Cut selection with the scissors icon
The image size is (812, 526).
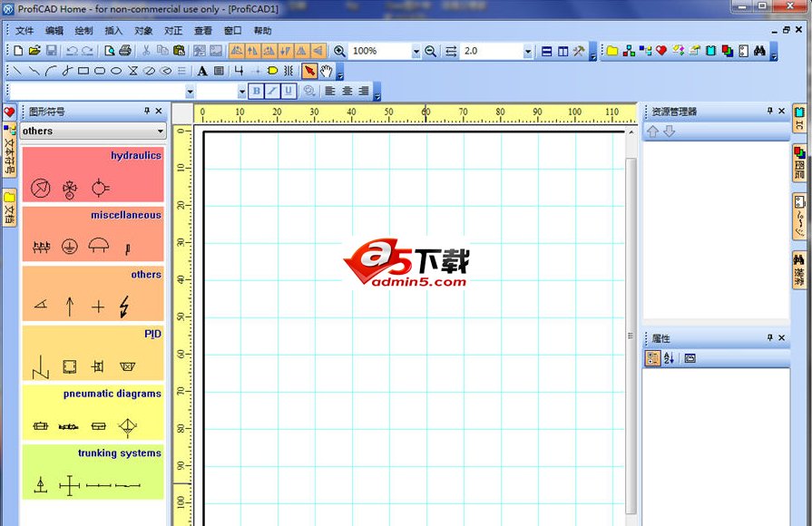coord(146,51)
